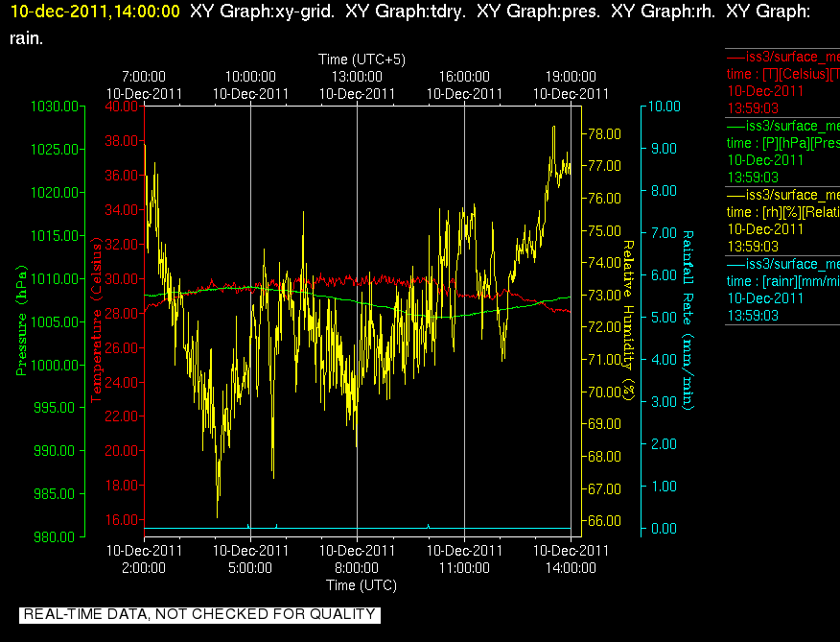Click the green pressure legend entry
The image size is (840, 642).
coord(782,152)
